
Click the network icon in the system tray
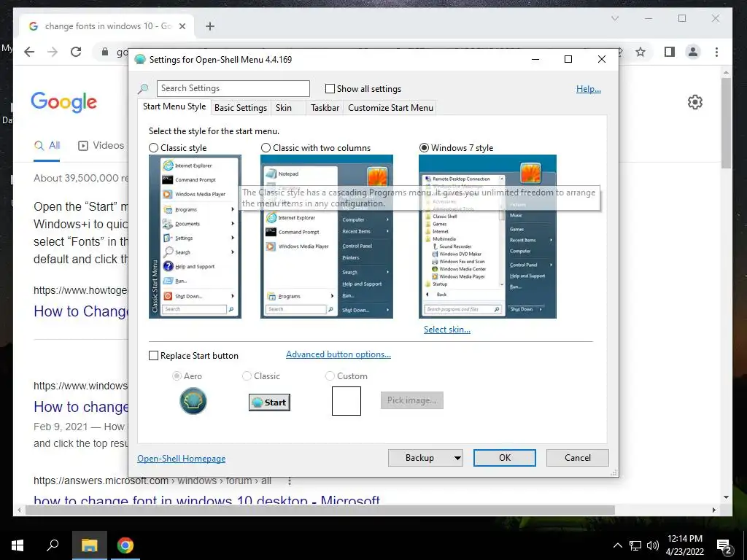pyautogui.click(x=635, y=545)
